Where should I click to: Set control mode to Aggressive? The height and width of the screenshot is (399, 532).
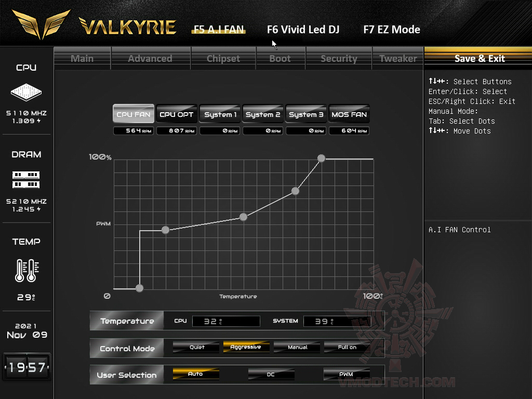click(246, 347)
